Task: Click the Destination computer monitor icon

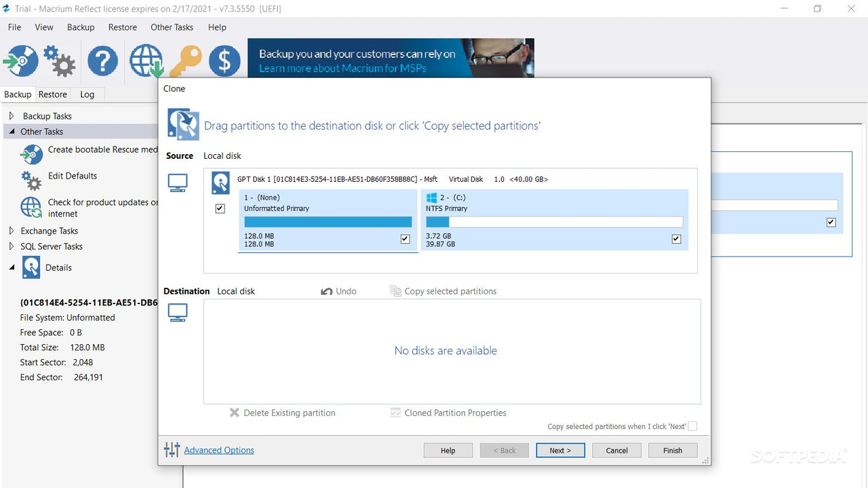Action: click(x=178, y=312)
